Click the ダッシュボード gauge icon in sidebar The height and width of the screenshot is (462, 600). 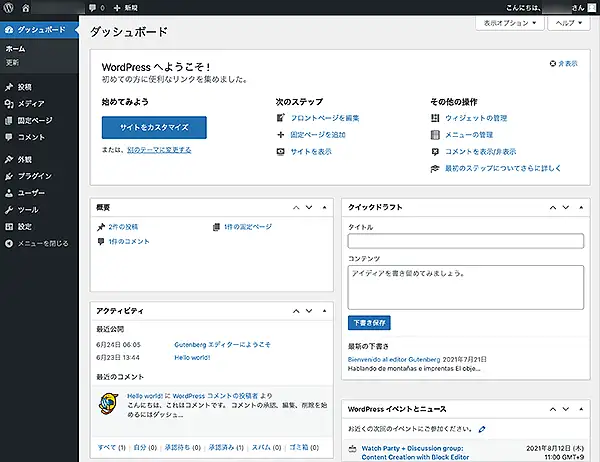tap(9, 30)
